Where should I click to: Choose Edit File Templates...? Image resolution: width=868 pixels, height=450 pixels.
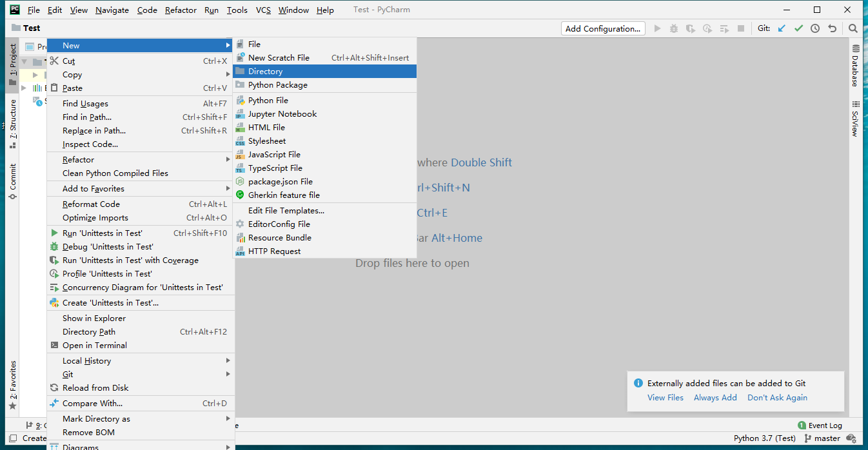pos(324,211)
